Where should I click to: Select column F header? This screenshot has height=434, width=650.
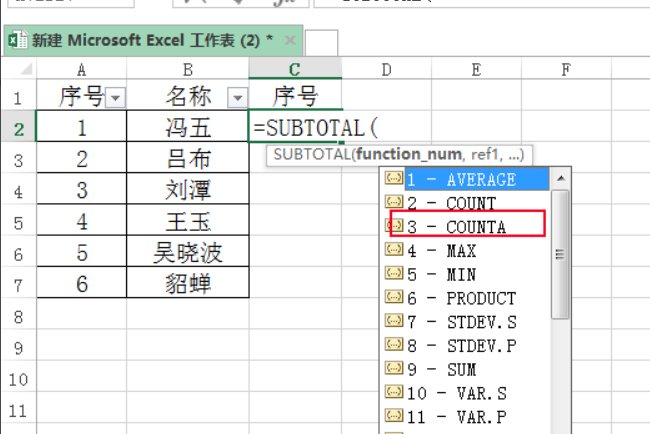pyautogui.click(x=566, y=69)
